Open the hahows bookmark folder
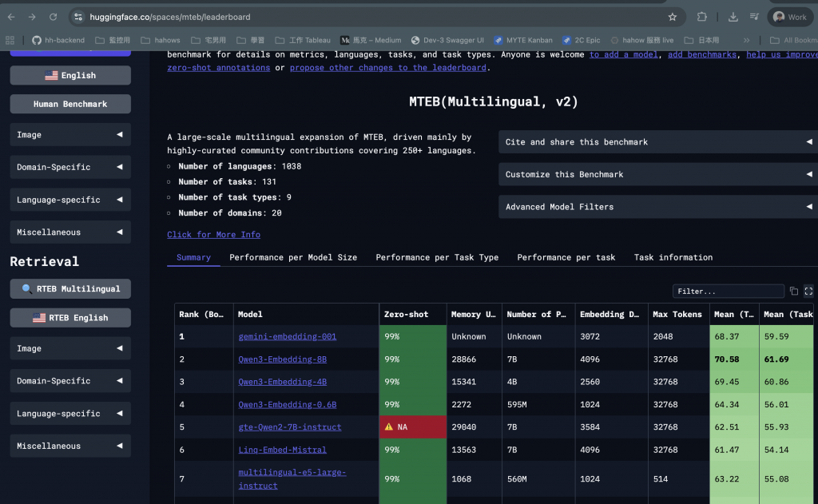 pyautogui.click(x=161, y=40)
